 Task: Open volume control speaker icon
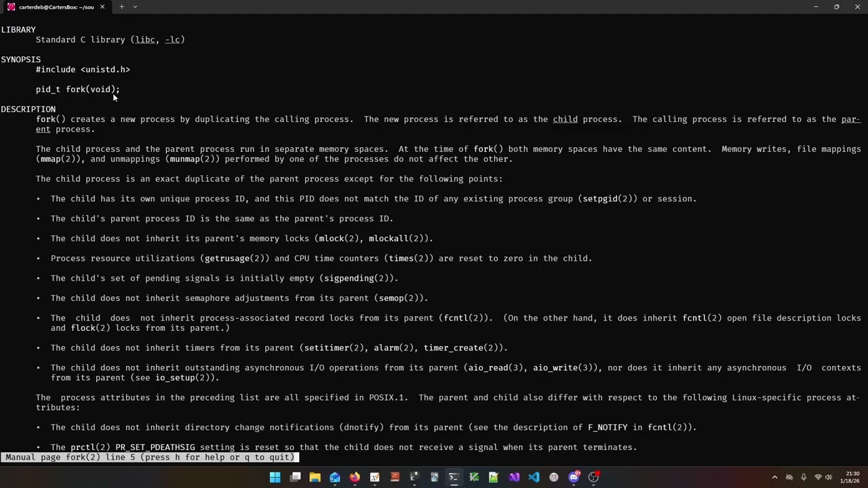[829, 477]
